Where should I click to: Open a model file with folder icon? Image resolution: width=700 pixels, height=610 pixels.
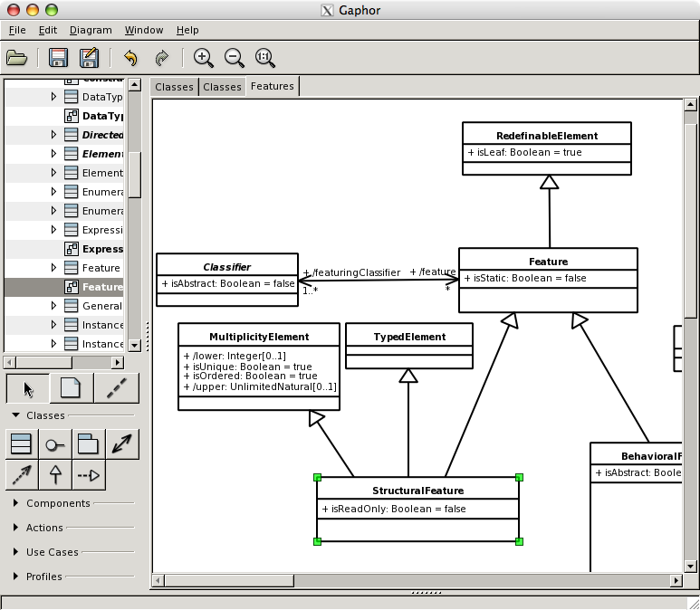tap(17, 58)
